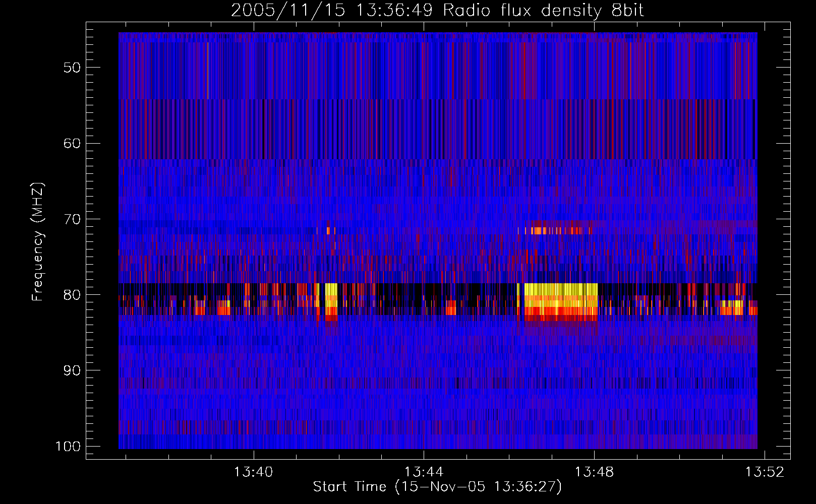Click the "Start Time (15-Nov-05 13:36:27)" label
The image size is (816, 504).
click(x=437, y=487)
